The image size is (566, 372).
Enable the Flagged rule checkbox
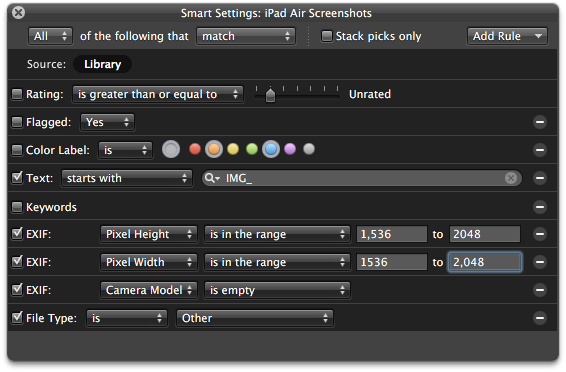coord(17,122)
